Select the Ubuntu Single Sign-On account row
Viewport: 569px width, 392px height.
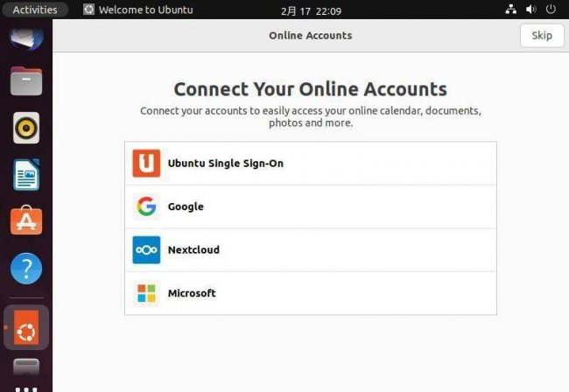pos(311,163)
